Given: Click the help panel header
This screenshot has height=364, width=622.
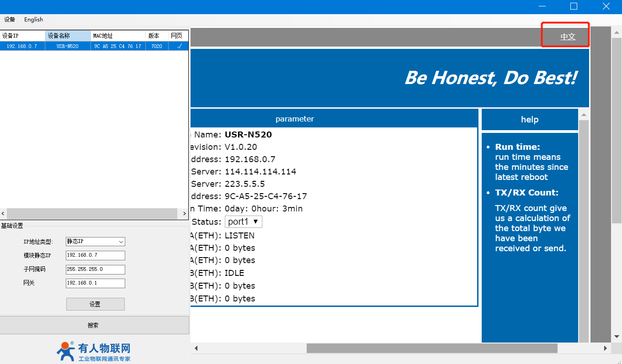Looking at the screenshot, I should click(530, 120).
